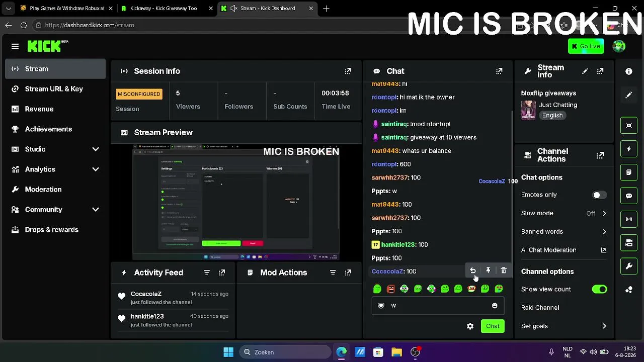This screenshot has height=362, width=644.
Task: Pop out the Session Info panel
Action: (x=348, y=71)
